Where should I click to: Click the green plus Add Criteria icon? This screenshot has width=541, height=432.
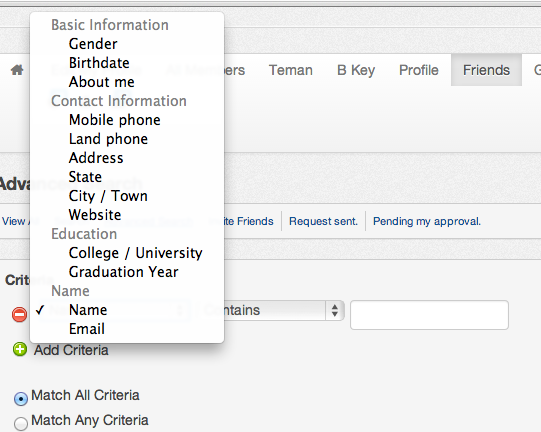pyautogui.click(x=20, y=349)
